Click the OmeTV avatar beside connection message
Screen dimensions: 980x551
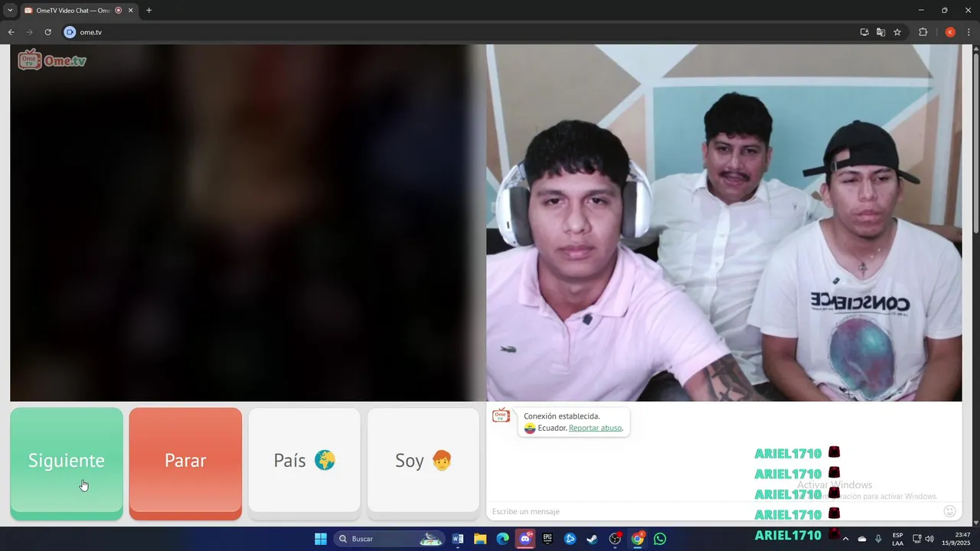point(501,416)
